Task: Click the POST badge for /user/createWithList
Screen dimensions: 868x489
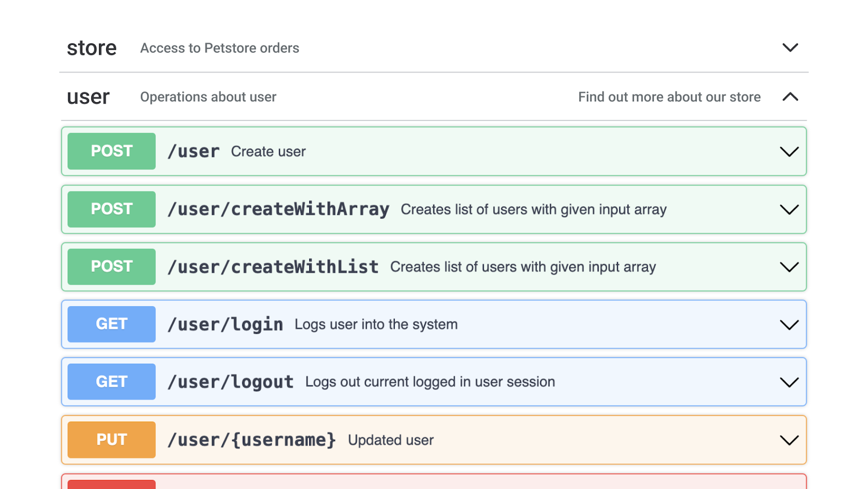Action: pos(111,266)
